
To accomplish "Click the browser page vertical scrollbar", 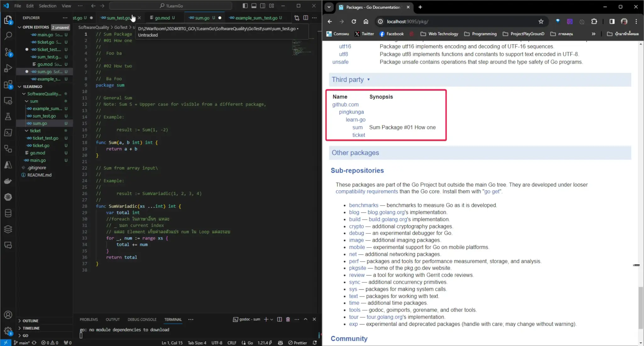I will (x=641, y=308).
